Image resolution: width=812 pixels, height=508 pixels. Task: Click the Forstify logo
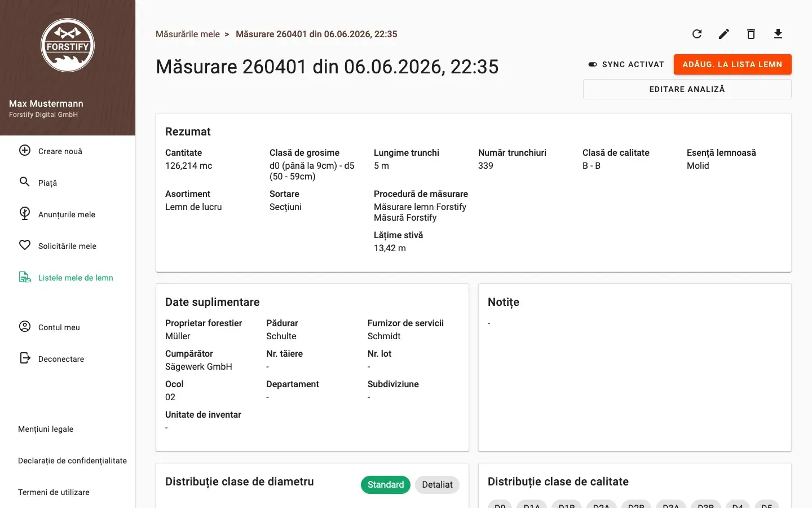tap(68, 45)
